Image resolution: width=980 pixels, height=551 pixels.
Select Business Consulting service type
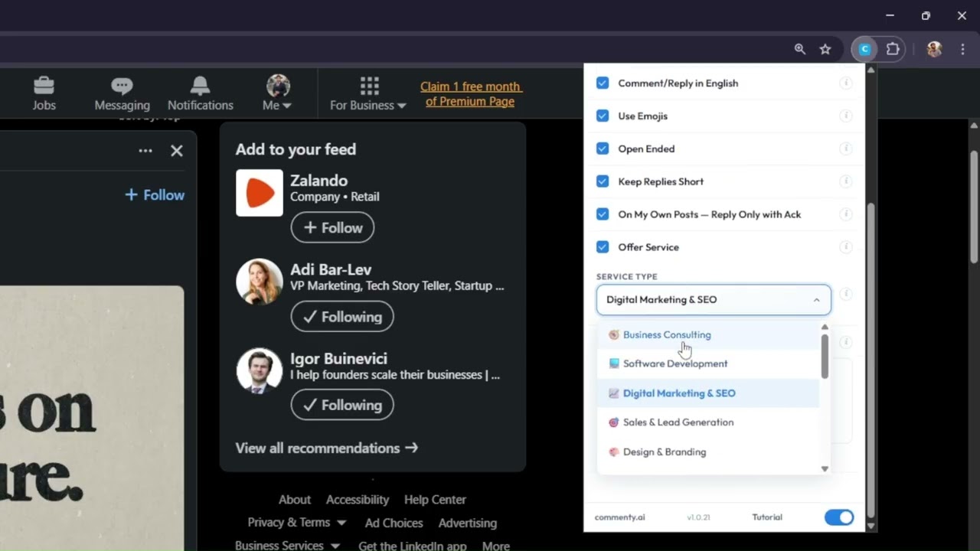tap(708, 334)
